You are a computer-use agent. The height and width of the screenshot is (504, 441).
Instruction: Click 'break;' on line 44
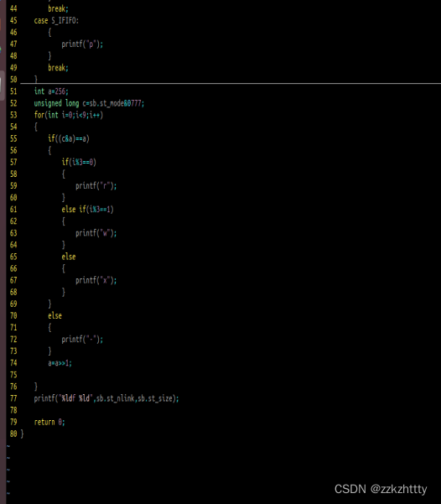pos(58,8)
